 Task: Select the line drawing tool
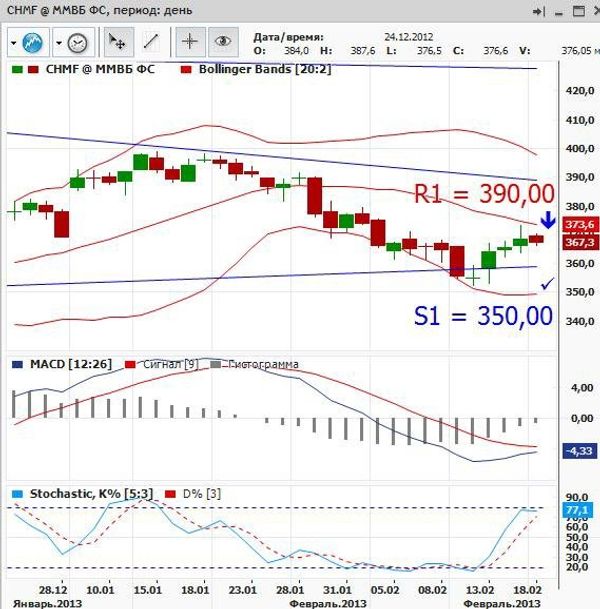point(151,42)
